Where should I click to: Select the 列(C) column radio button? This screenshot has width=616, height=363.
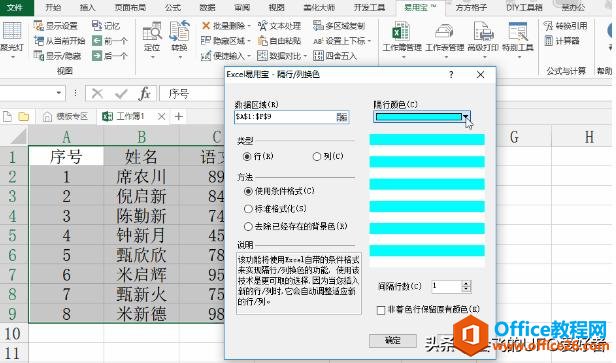[317, 156]
